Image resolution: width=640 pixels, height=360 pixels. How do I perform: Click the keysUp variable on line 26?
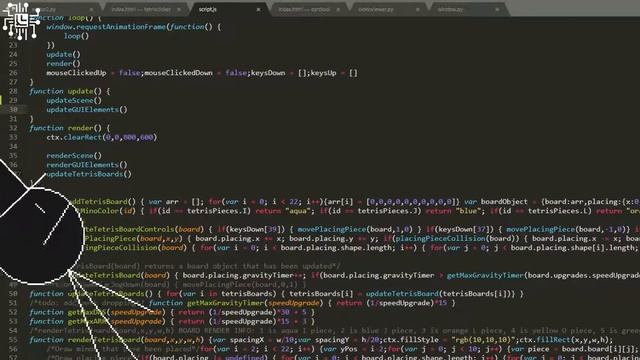coord(323,73)
